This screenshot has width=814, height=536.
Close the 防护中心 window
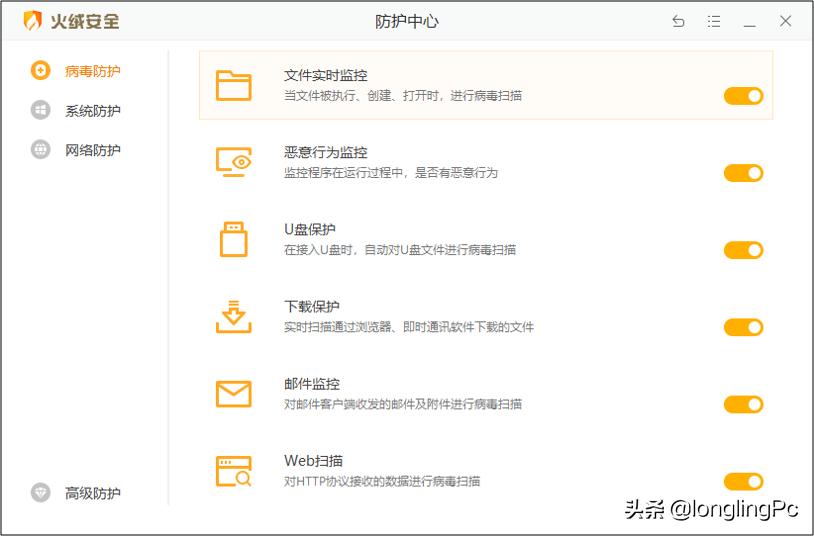(x=785, y=21)
